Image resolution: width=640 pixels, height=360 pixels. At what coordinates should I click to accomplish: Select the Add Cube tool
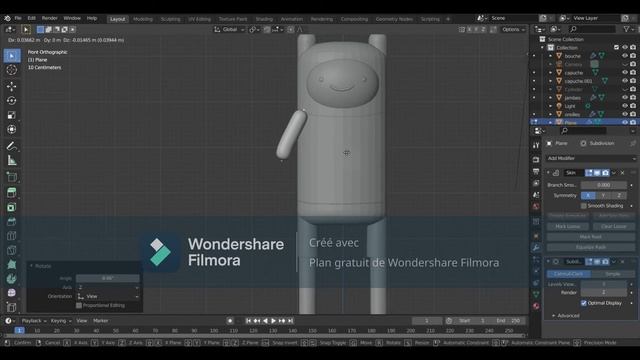click(x=11, y=177)
